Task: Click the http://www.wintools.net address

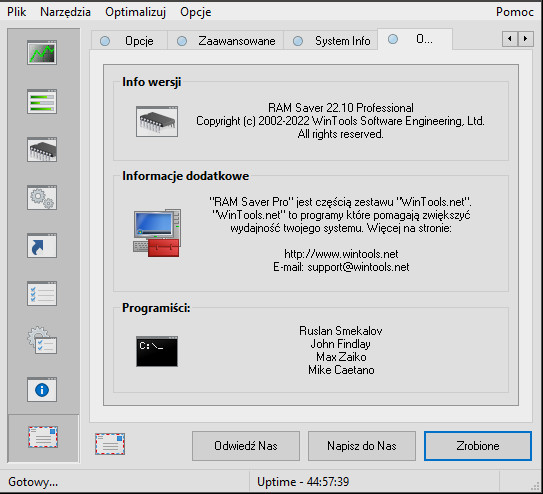Action: tap(341, 254)
